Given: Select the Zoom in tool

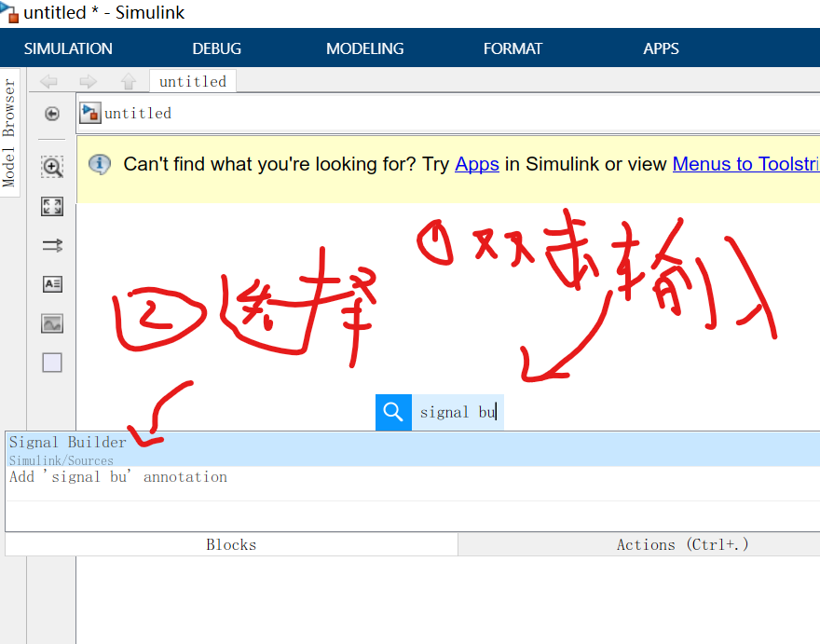Looking at the screenshot, I should [52, 167].
